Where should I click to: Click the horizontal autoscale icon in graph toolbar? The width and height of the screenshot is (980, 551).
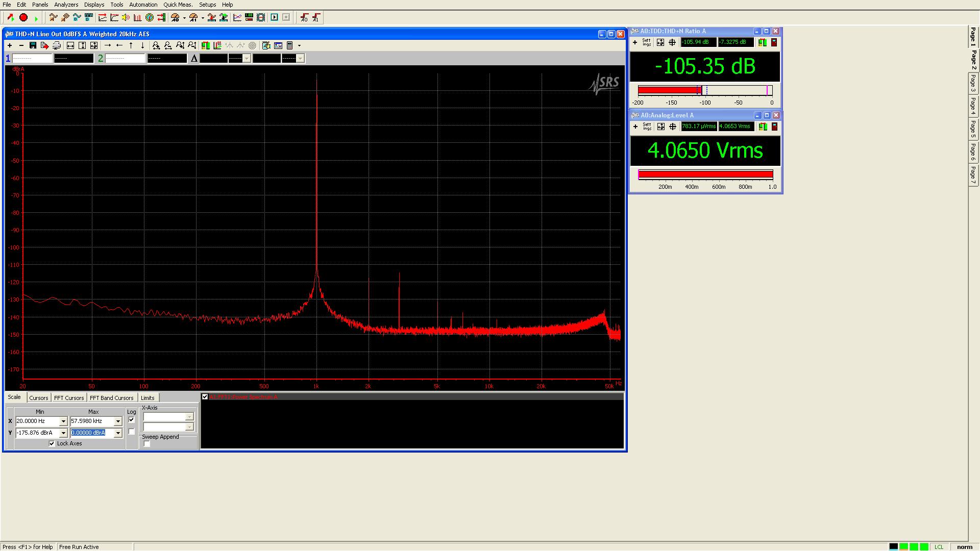coord(70,45)
